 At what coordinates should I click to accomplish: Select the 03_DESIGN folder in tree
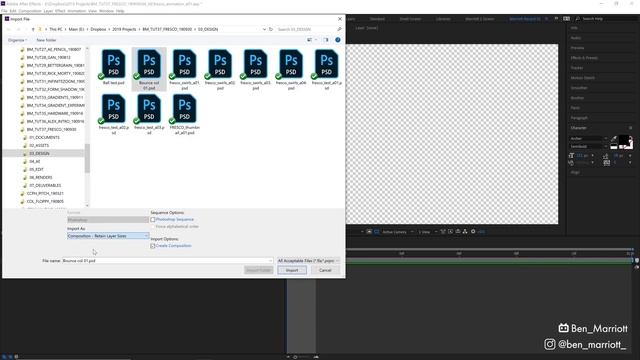[39, 153]
